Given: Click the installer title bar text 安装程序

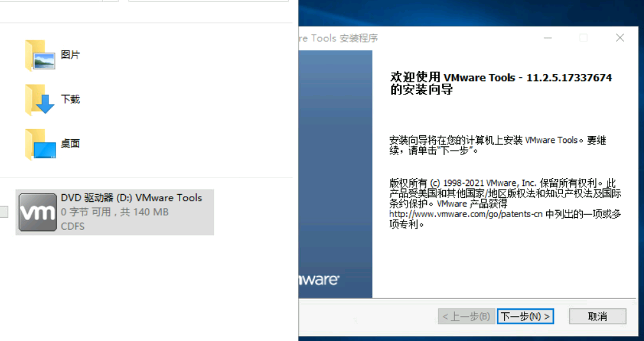Looking at the screenshot, I should 358,38.
